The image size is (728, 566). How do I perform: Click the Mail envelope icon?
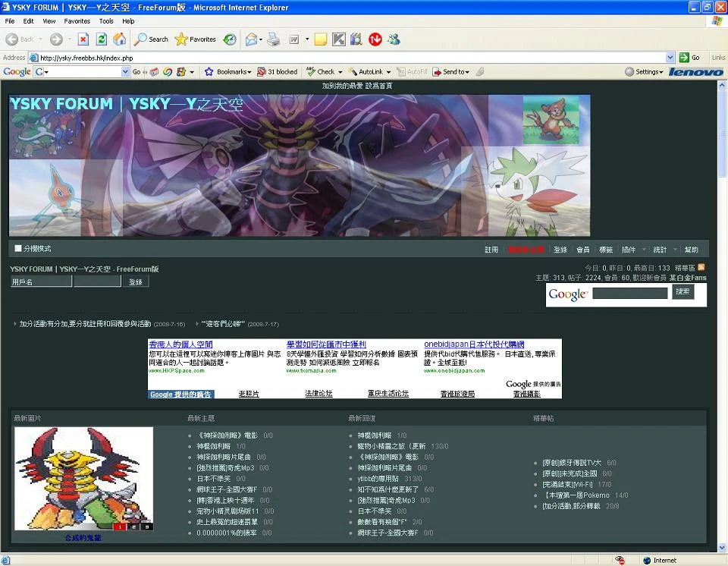251,39
